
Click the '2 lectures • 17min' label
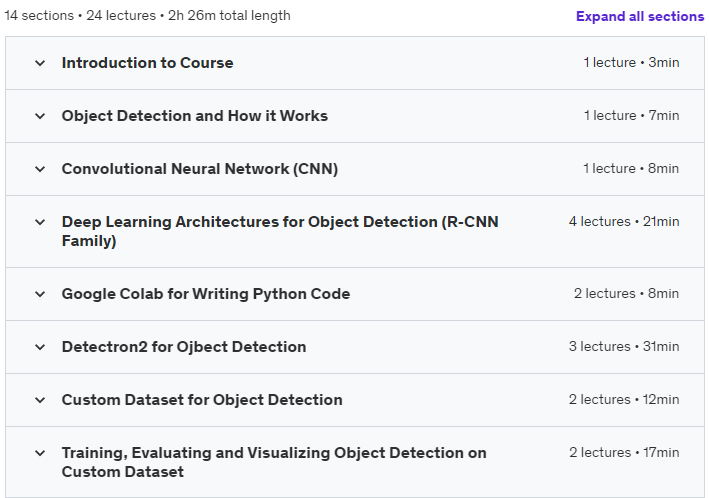[624, 452]
